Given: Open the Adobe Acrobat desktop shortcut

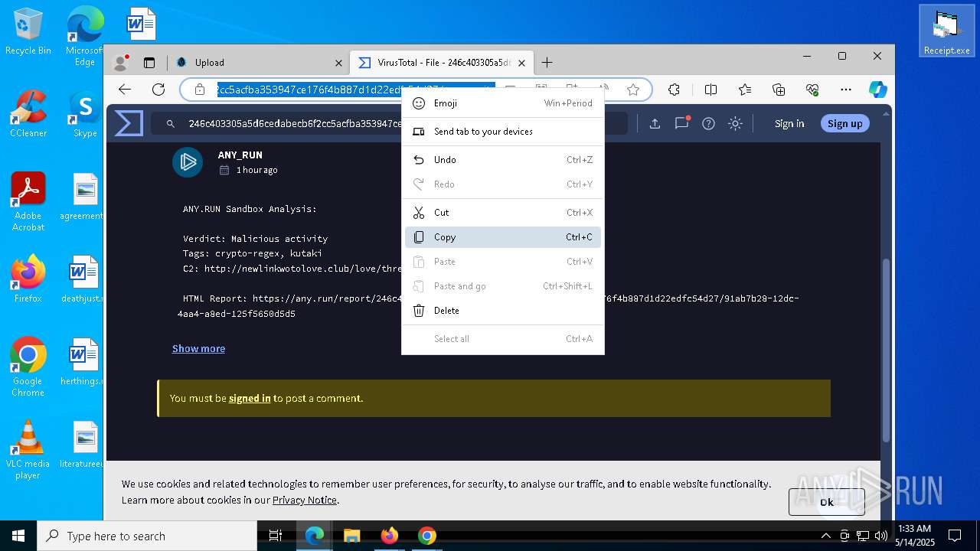Looking at the screenshot, I should point(28,201).
